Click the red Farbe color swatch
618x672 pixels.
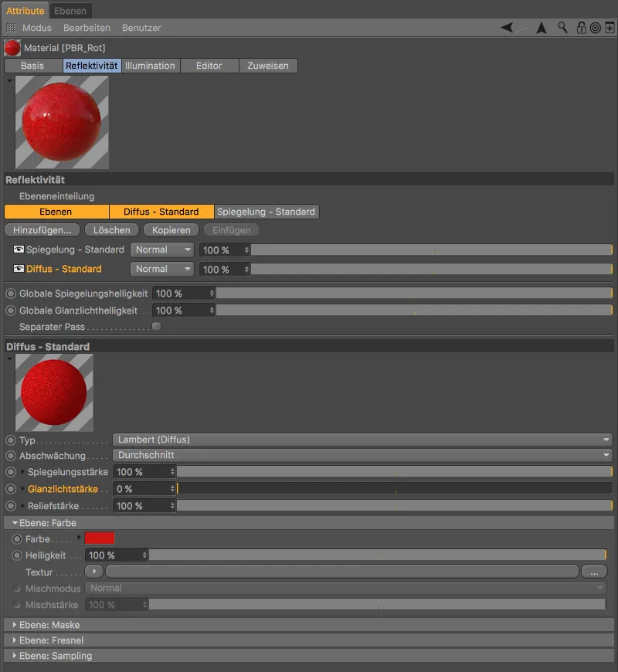[99, 538]
